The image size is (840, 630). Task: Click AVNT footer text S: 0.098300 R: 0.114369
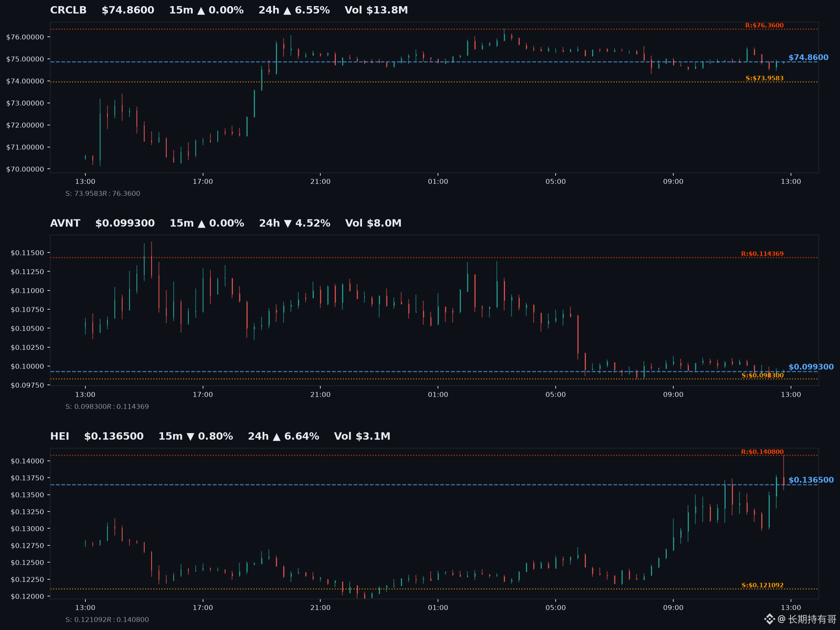(x=107, y=407)
